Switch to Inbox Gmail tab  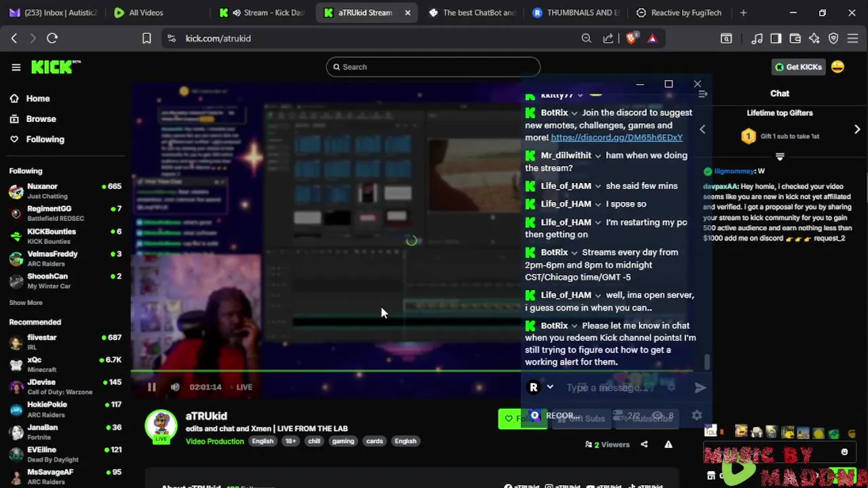[54, 13]
